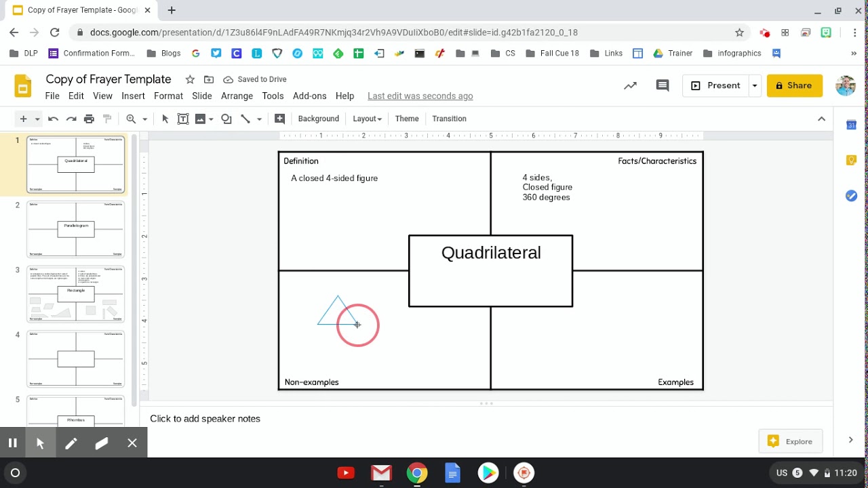Open the image source dropdown arrow
The image size is (868, 488).
[x=212, y=119]
